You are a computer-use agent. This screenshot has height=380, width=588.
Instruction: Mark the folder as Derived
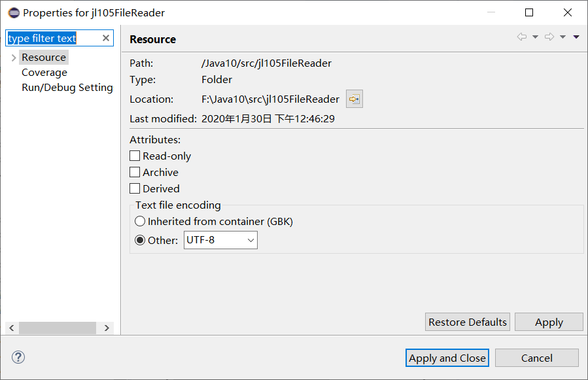pyautogui.click(x=135, y=188)
